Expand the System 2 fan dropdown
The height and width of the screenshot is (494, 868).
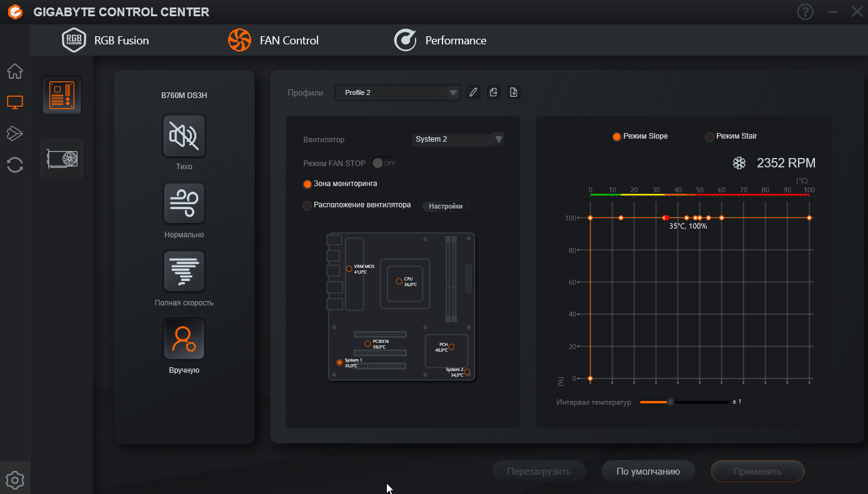point(458,139)
